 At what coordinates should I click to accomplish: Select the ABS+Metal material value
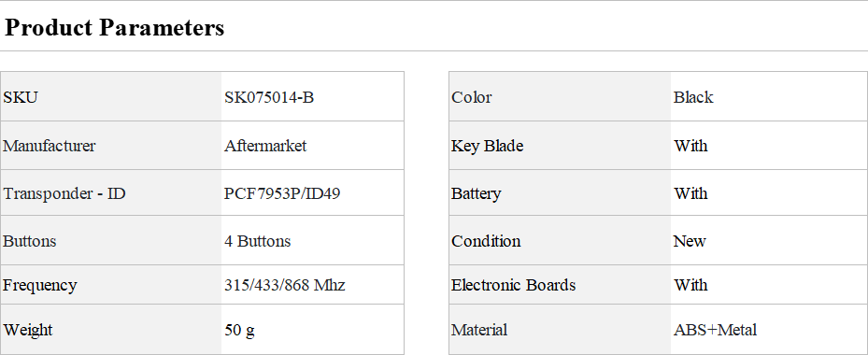[715, 330]
